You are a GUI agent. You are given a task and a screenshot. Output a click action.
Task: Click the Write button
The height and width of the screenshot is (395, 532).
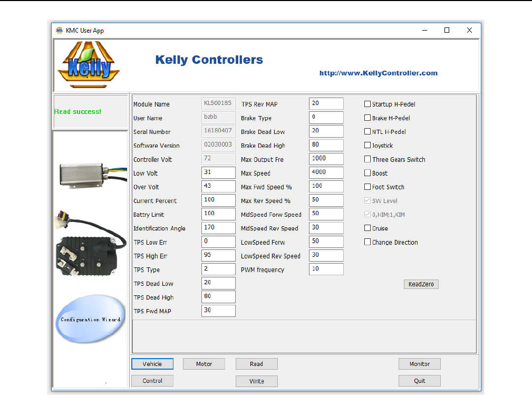point(256,381)
